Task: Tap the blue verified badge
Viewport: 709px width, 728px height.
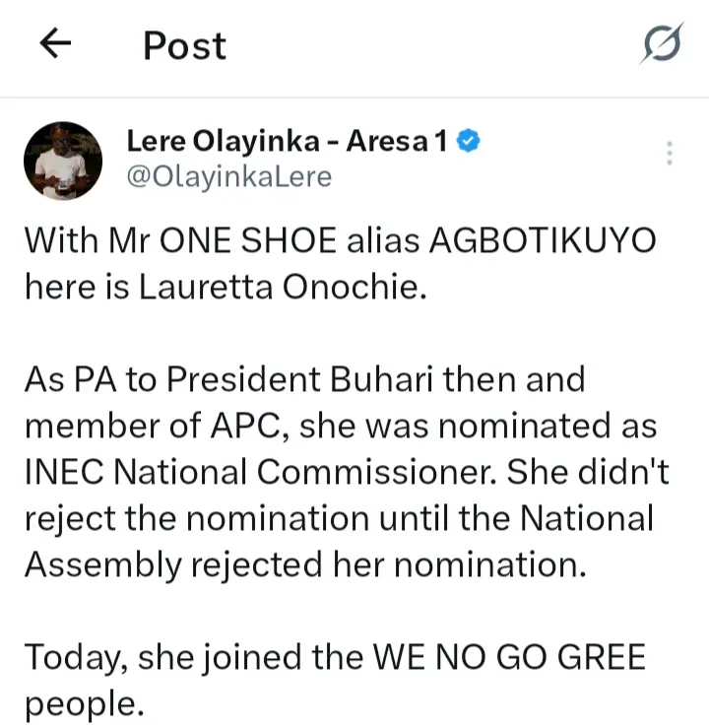Action: click(x=470, y=142)
